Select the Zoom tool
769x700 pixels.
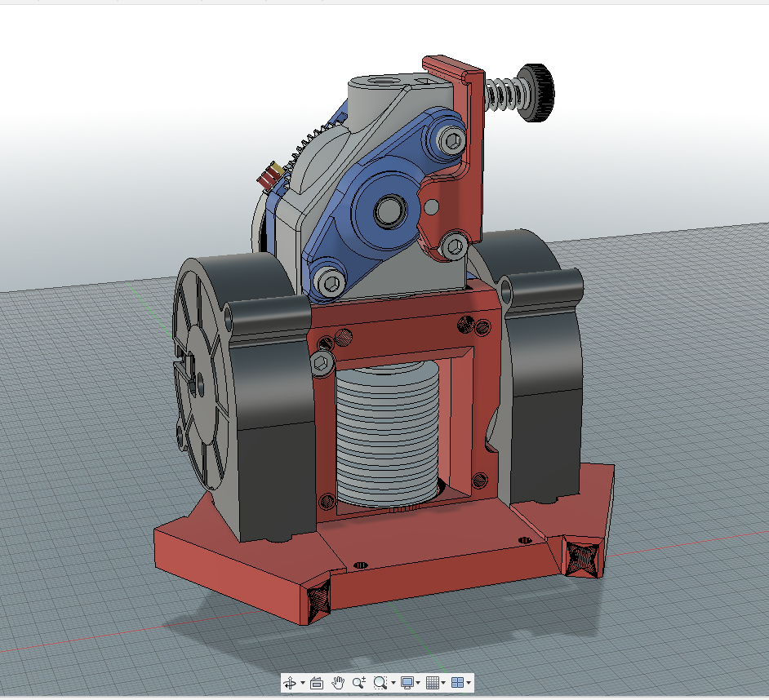[359, 682]
